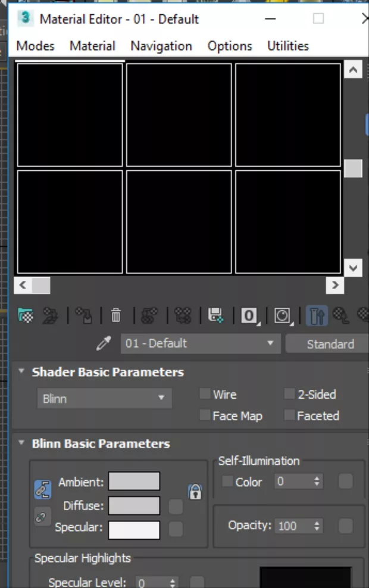Enable the Wire checkbox

(205, 394)
